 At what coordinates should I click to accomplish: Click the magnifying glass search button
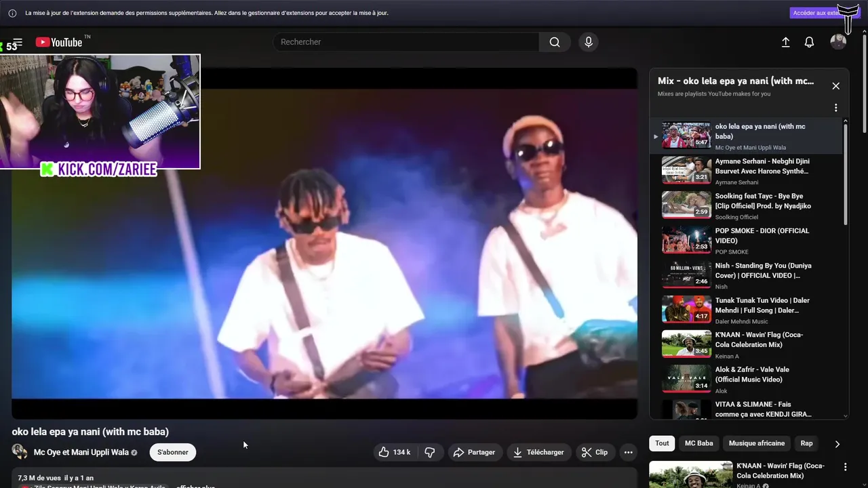point(555,42)
